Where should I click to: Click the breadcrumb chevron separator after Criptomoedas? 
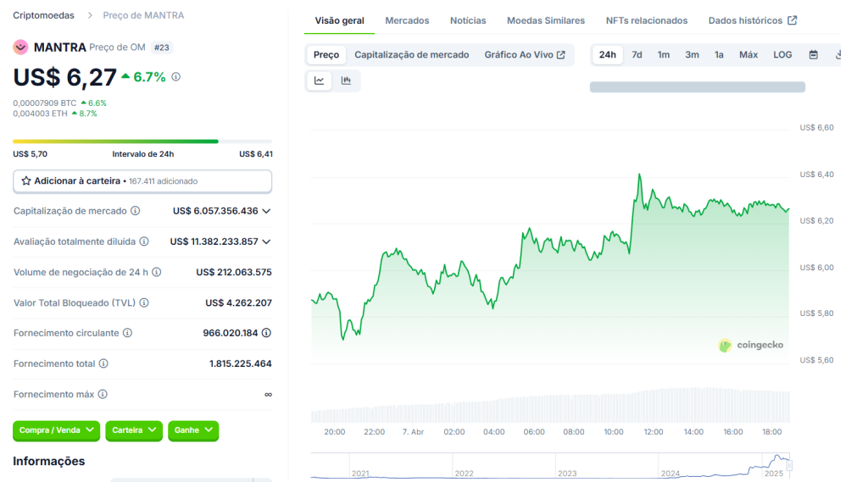(x=90, y=15)
